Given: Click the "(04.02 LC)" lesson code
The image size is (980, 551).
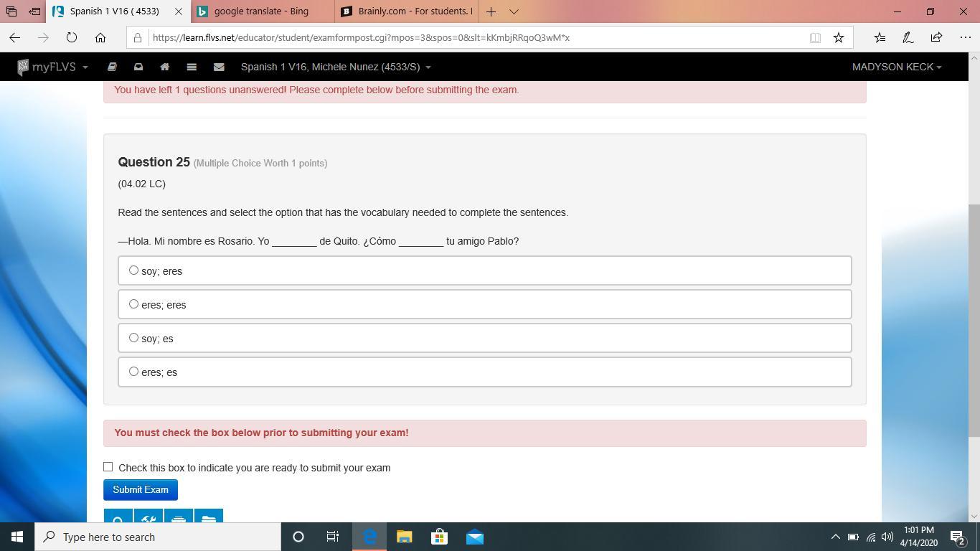Looking at the screenshot, I should [142, 184].
